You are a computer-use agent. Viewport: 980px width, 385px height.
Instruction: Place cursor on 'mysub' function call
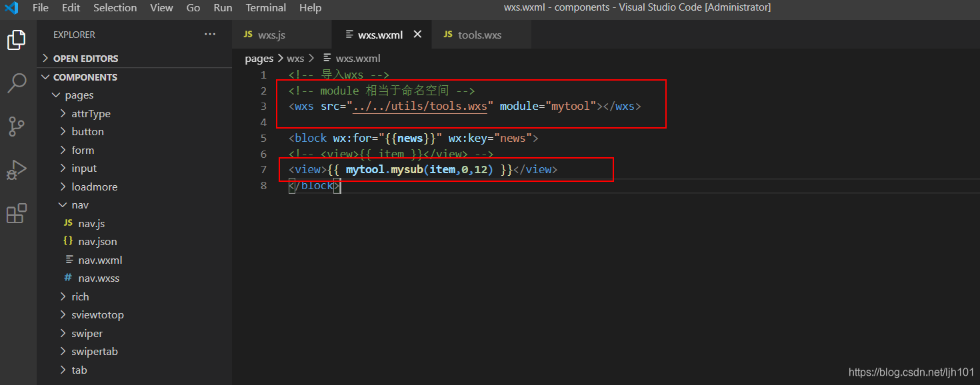407,170
